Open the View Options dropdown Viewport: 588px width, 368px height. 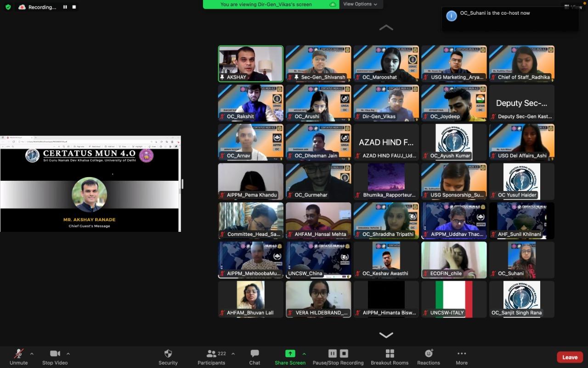[361, 4]
